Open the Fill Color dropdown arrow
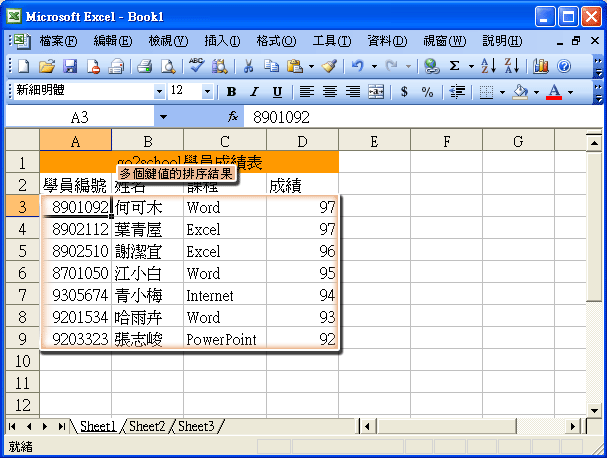Viewport: 607px width, 458px height. (x=536, y=92)
